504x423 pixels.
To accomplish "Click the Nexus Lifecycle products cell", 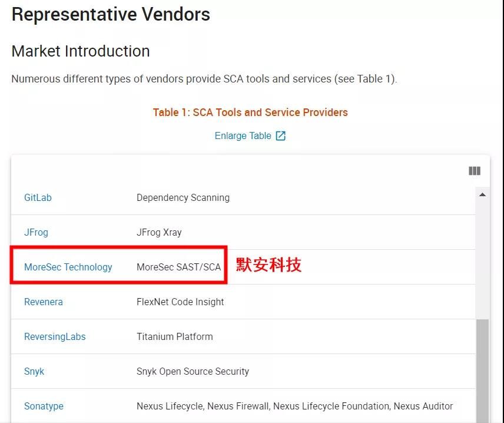I will [x=294, y=406].
